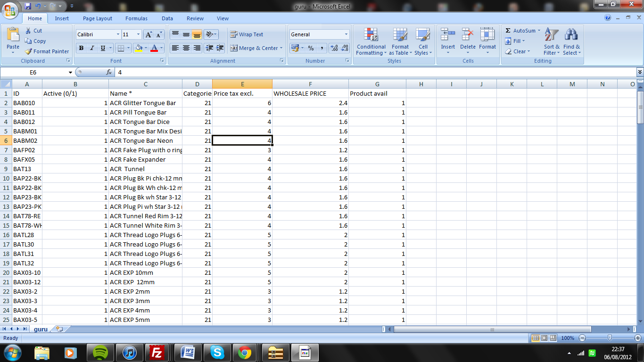Decrease font size with Shrink Font

[x=159, y=34]
